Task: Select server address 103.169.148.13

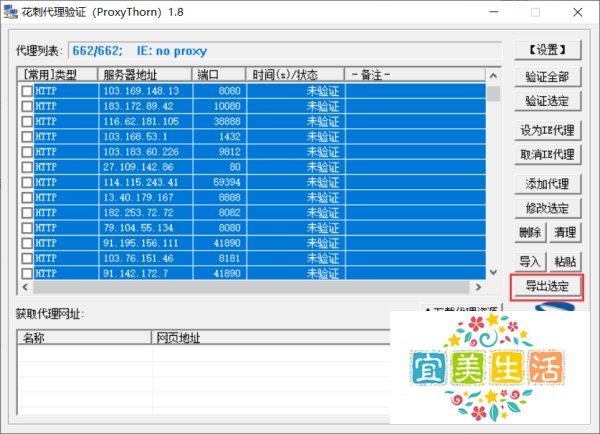Action: [141, 91]
